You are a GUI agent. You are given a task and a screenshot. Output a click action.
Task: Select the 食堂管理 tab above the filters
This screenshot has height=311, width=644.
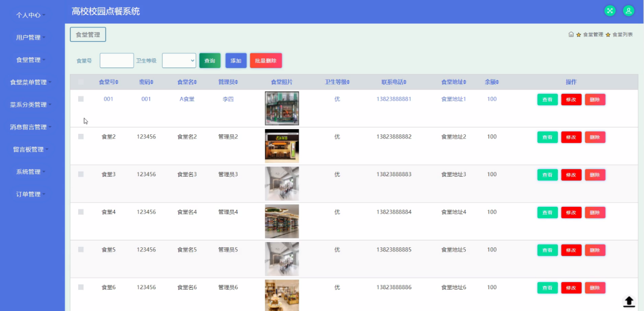[x=88, y=34]
